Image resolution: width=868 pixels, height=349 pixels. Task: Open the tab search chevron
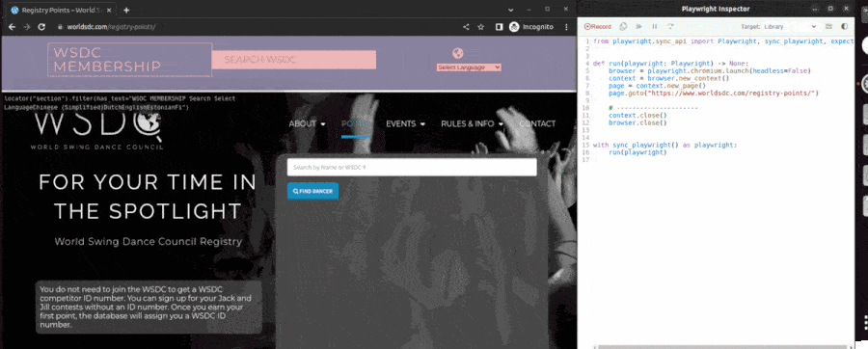coord(510,10)
